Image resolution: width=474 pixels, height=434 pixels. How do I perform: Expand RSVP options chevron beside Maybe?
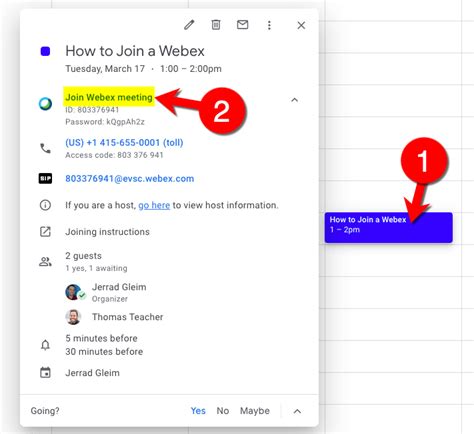(x=297, y=411)
